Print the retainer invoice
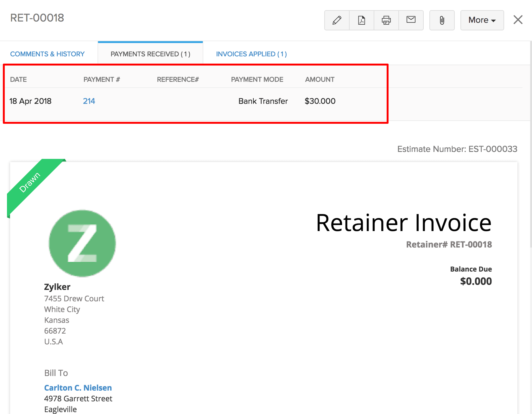The image size is (532, 414). tap(386, 20)
